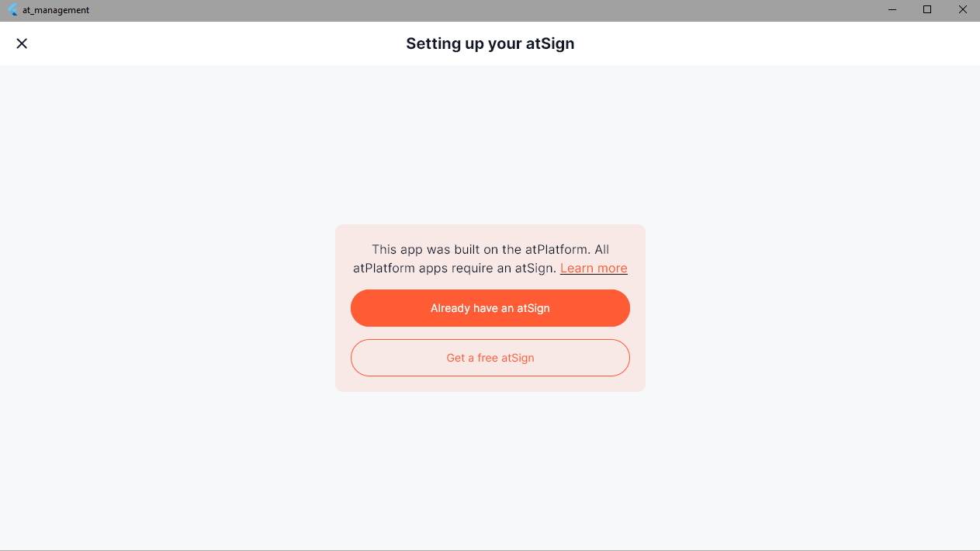Close the at_management application window

tap(963, 10)
